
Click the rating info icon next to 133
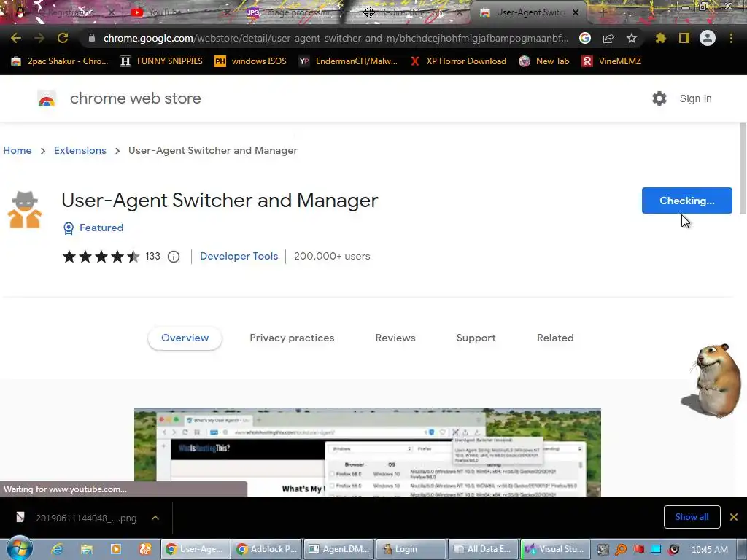tap(174, 257)
